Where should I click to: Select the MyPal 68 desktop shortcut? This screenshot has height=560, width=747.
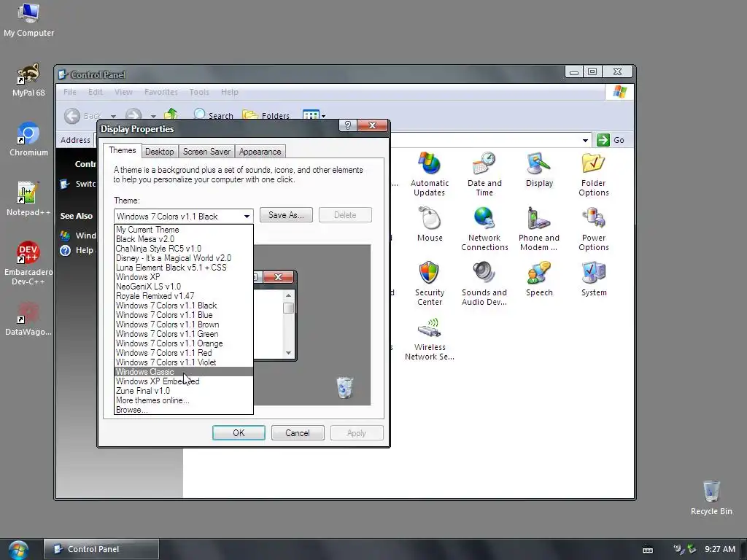tap(28, 80)
